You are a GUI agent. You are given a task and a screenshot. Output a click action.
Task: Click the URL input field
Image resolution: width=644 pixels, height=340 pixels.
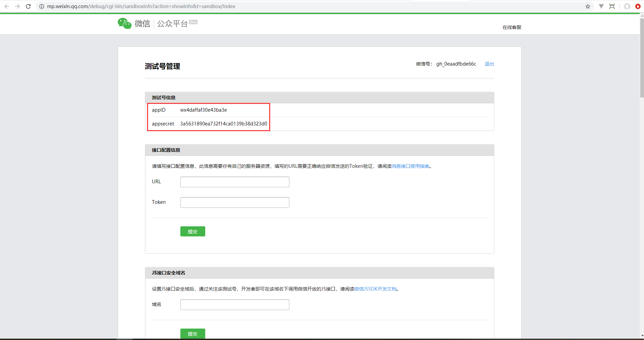tap(235, 182)
